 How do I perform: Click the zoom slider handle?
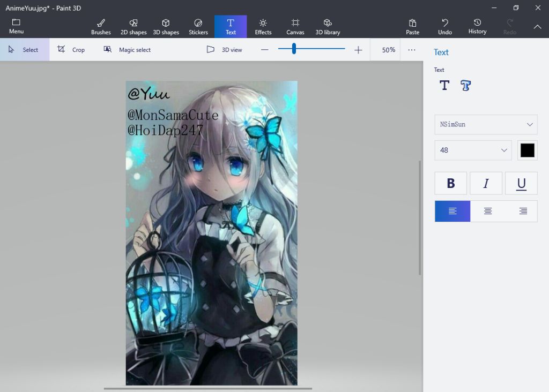(294, 49)
